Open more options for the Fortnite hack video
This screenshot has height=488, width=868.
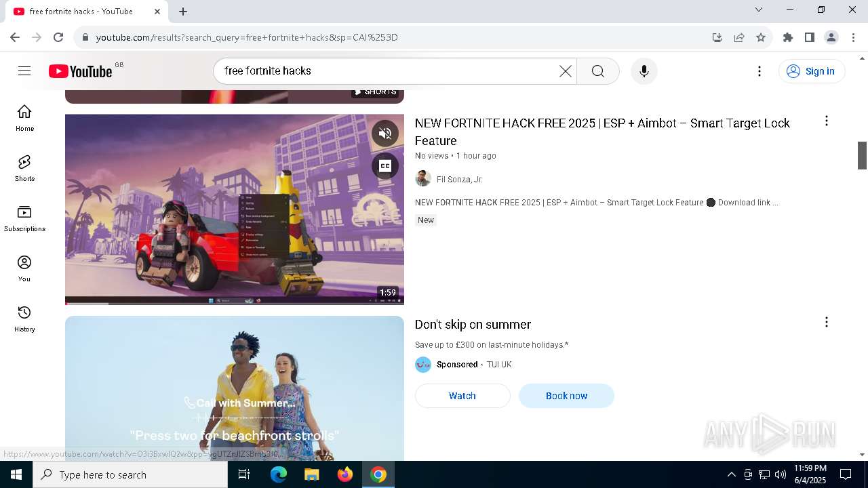click(x=826, y=121)
